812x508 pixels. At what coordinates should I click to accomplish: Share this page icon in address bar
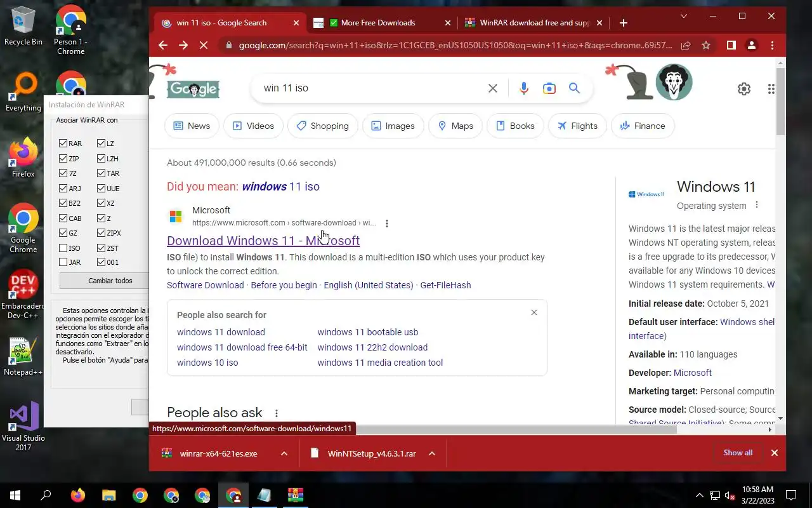point(686,45)
